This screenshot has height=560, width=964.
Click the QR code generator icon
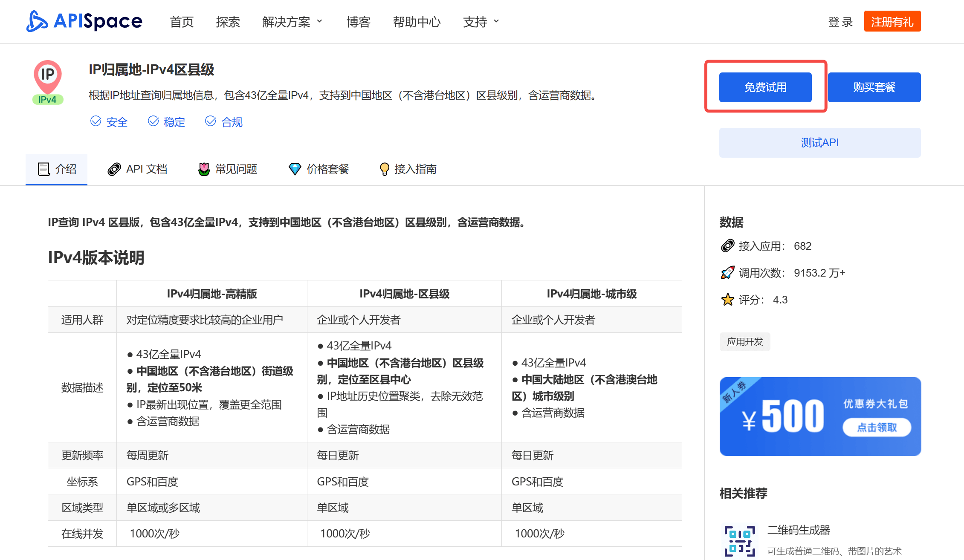tap(740, 540)
